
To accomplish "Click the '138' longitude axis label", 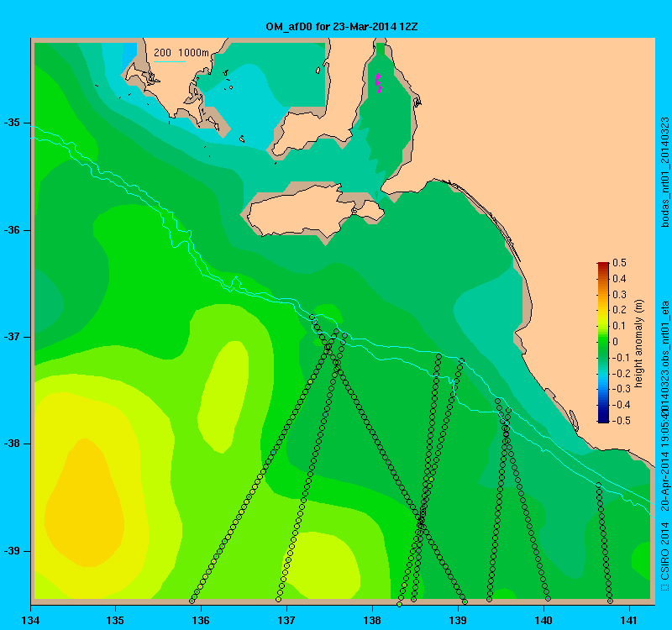I will (372, 620).
